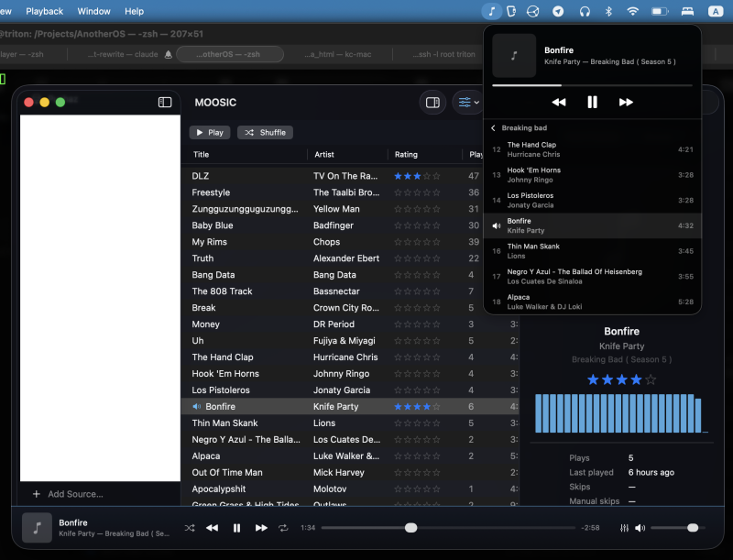
Task: Fast forward in the mini player popup
Action: (626, 102)
